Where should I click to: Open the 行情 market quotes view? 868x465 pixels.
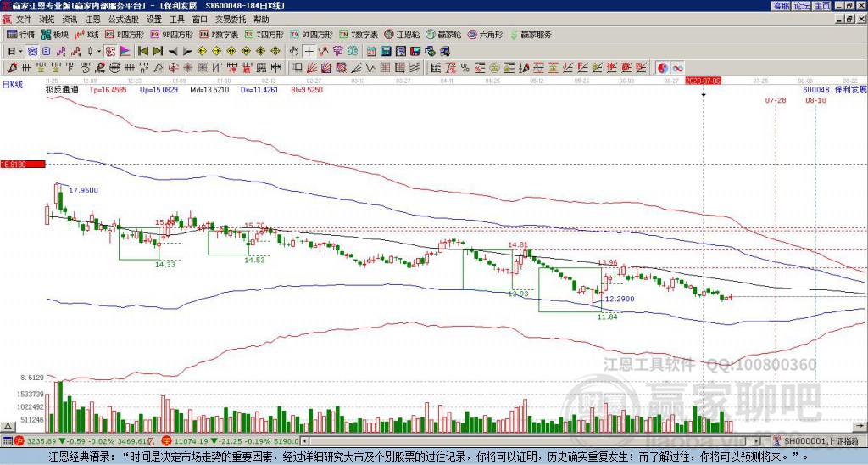pyautogui.click(x=20, y=34)
